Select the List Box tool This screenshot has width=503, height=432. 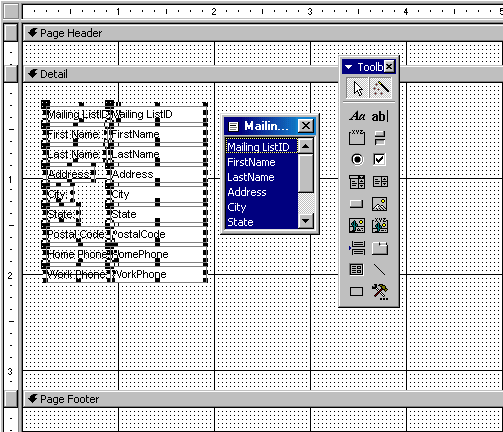coord(380,182)
